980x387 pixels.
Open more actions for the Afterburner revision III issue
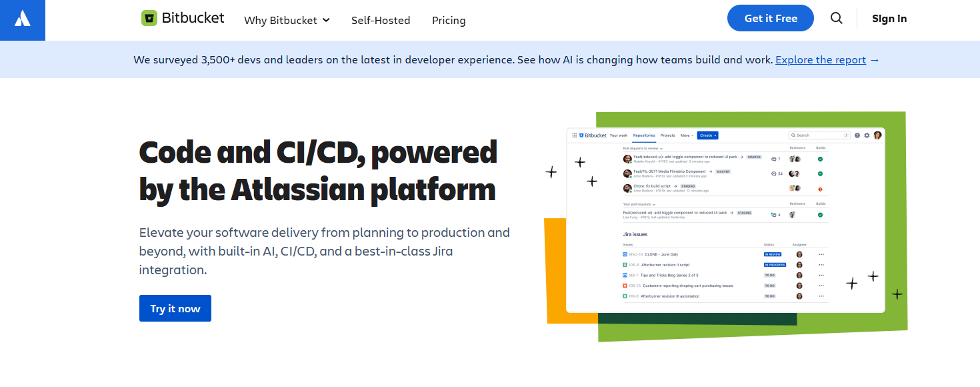[821, 296]
